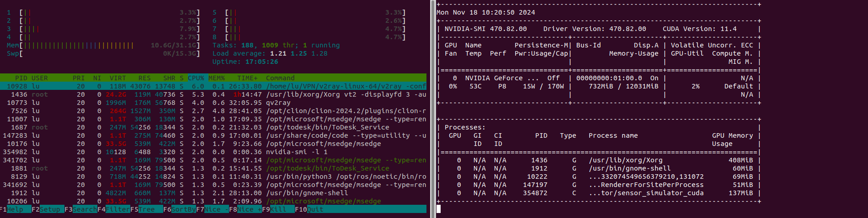Open the F2 Setup menu
This screenshot has width=868, height=218.
click(49, 209)
